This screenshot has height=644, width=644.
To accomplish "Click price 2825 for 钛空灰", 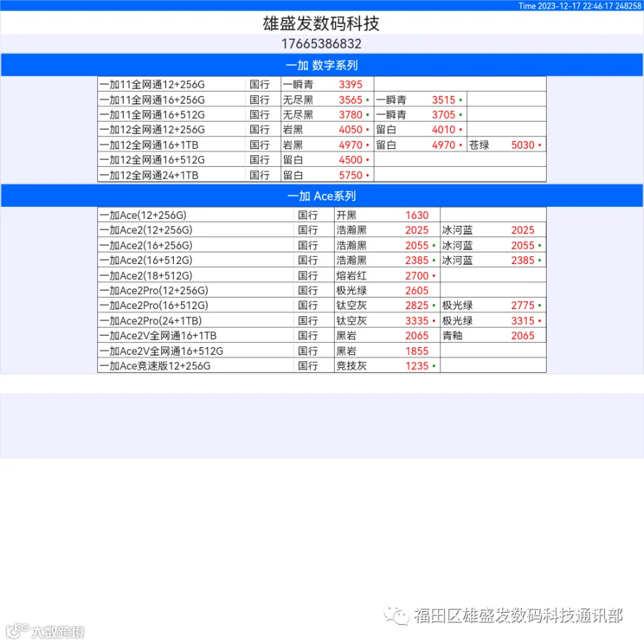I will point(417,306).
